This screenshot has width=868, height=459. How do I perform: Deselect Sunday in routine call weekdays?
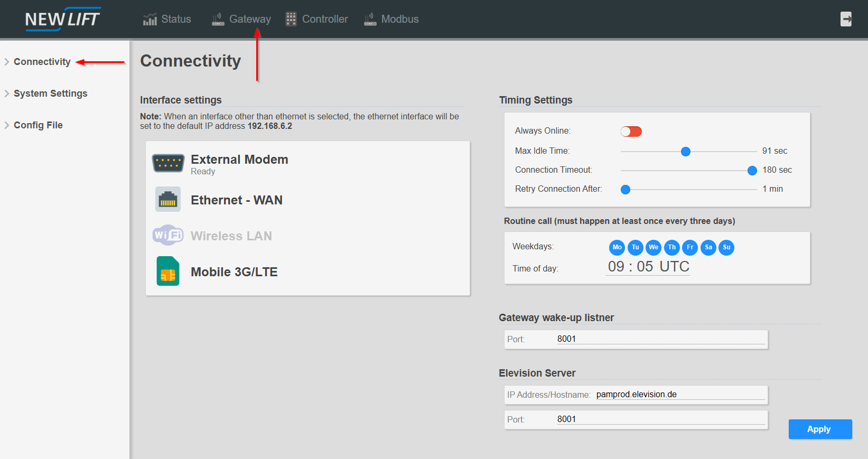click(726, 247)
